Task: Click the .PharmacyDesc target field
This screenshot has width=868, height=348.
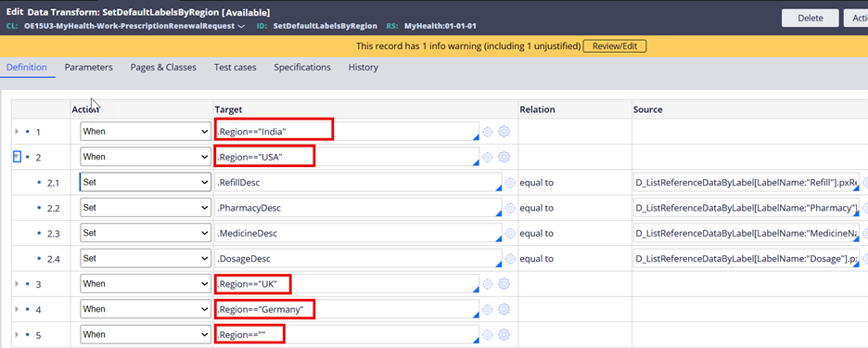Action: coord(358,208)
